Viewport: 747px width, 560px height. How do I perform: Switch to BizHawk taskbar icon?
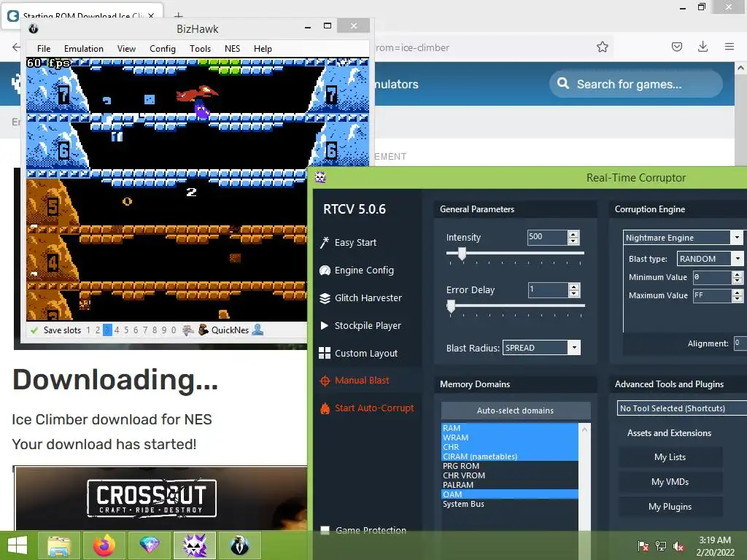click(x=239, y=545)
